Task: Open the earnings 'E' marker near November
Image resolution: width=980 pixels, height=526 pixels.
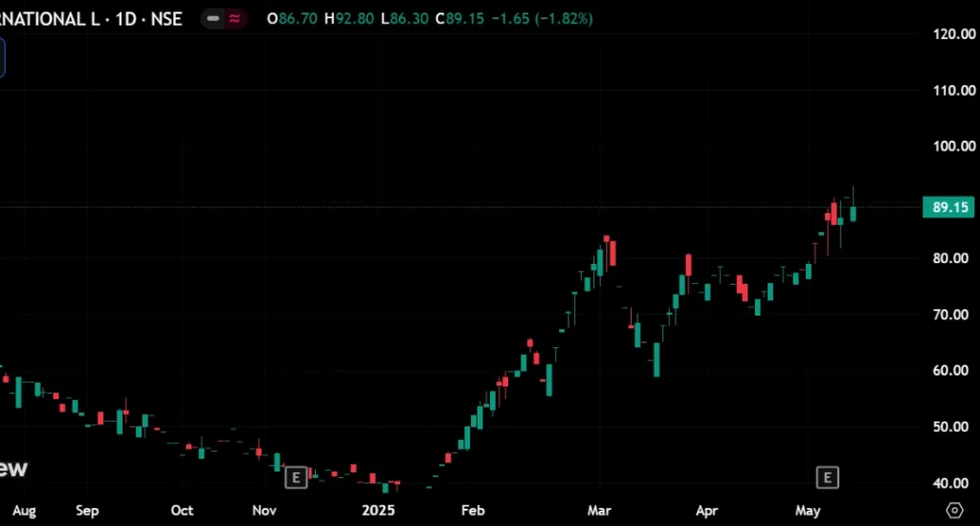Action: [297, 478]
